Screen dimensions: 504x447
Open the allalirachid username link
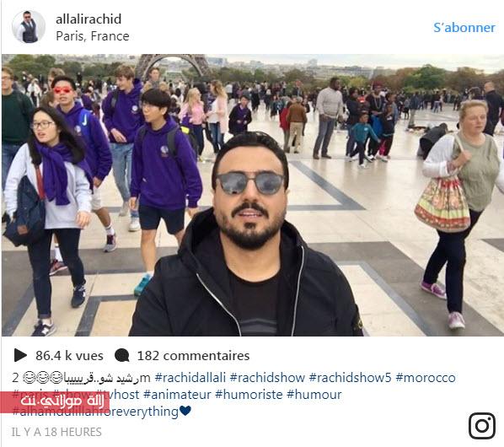pos(88,19)
